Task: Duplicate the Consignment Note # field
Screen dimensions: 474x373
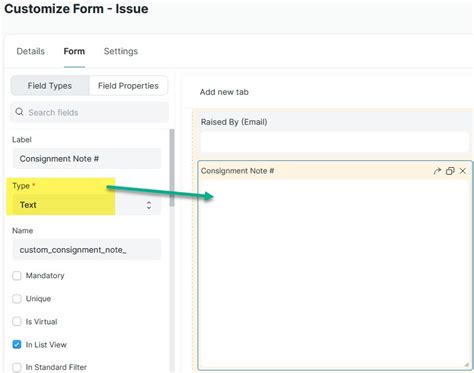Action: (x=450, y=171)
